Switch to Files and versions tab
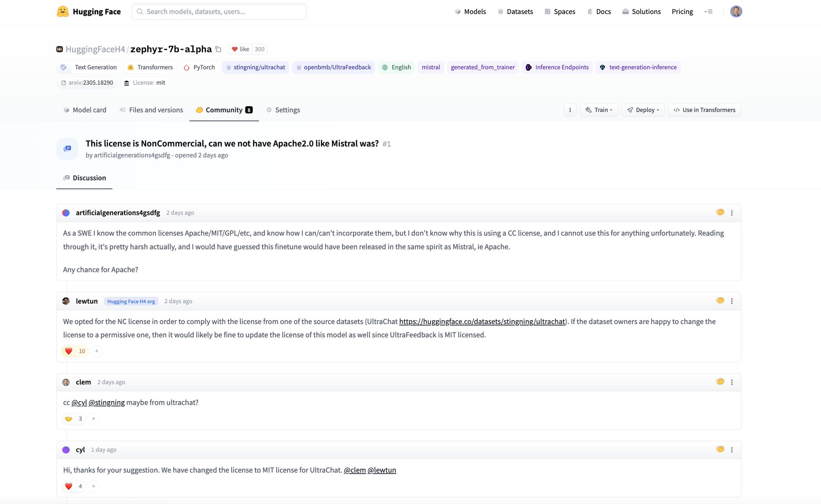Image resolution: width=821 pixels, height=504 pixels. (x=151, y=110)
